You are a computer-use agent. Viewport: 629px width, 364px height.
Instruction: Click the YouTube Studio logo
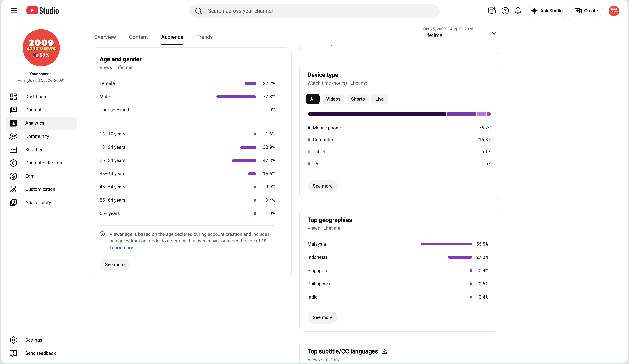coord(43,10)
